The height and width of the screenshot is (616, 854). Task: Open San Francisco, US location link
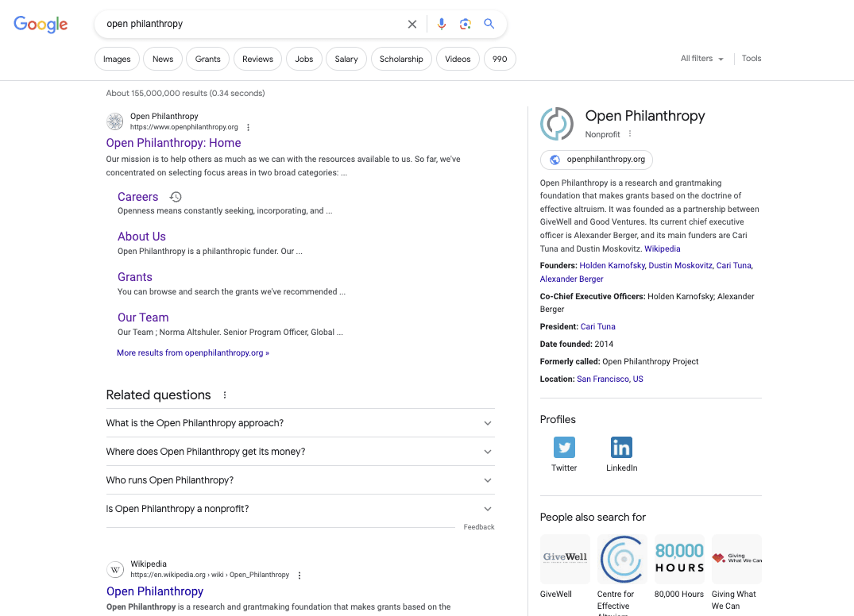click(610, 379)
